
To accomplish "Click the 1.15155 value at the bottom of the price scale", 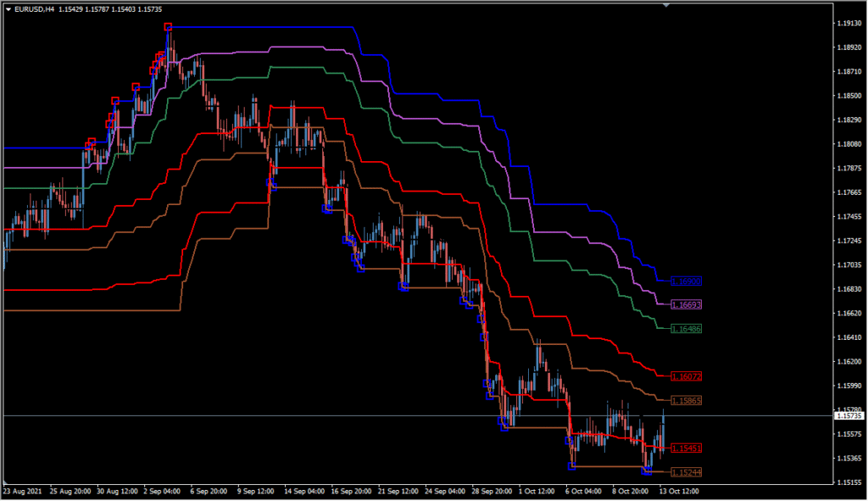I will click(x=849, y=482).
